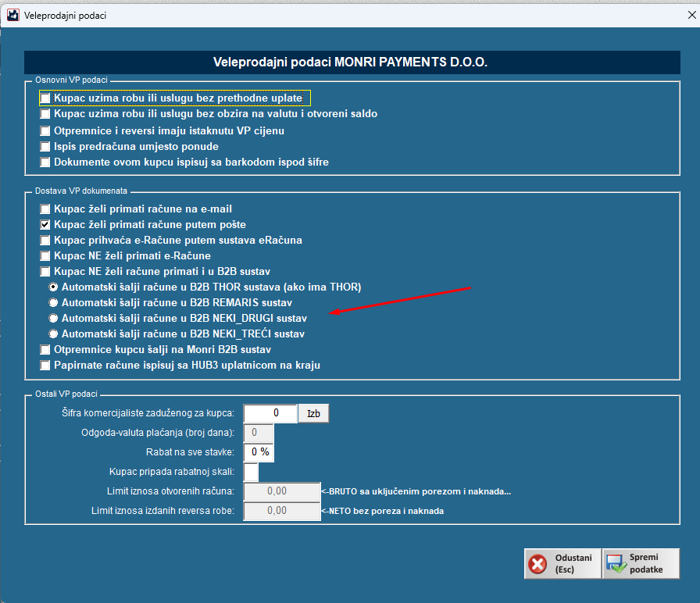
Task: Click the 'Ostali VP podaci' group label
Action: tap(66, 394)
